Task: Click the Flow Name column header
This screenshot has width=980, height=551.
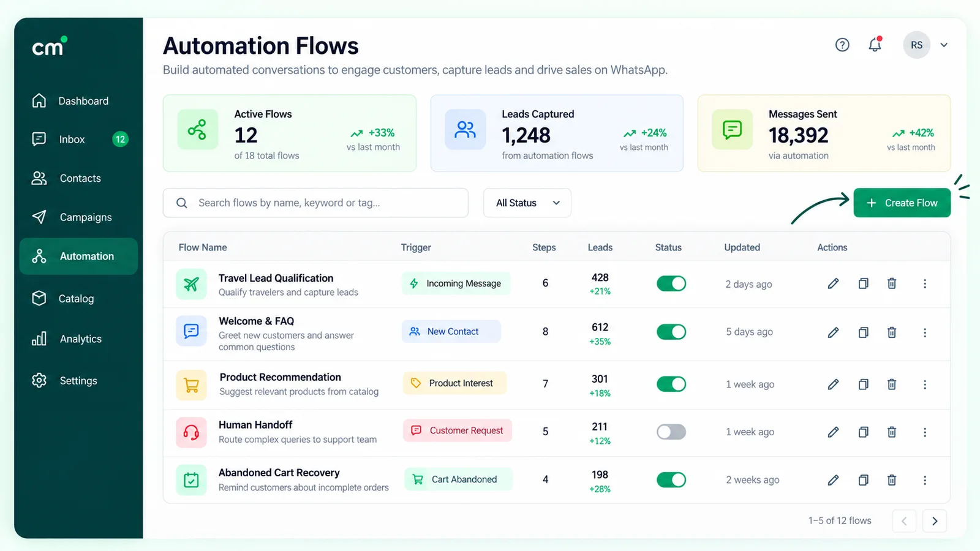Action: click(x=203, y=247)
